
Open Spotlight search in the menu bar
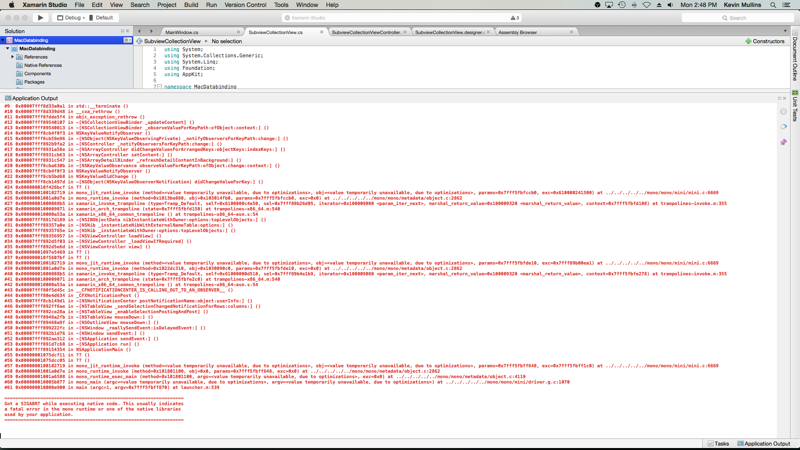[x=773, y=5]
